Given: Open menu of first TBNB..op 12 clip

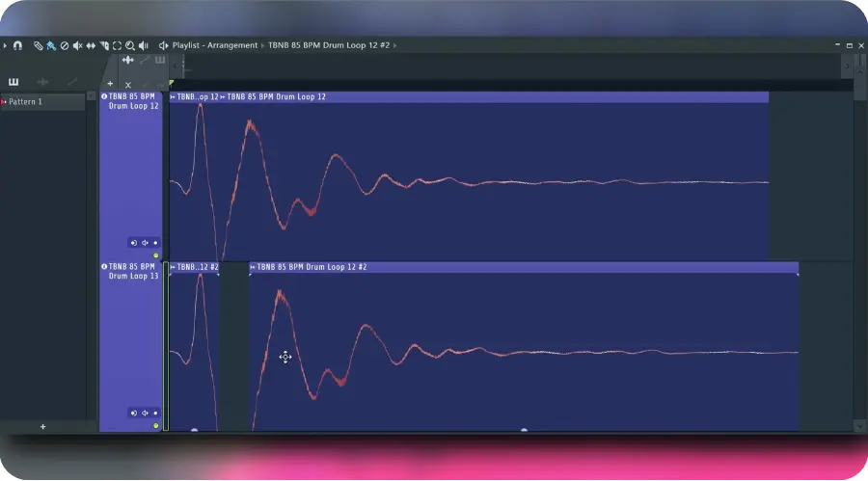Looking at the screenshot, I should click(173, 96).
